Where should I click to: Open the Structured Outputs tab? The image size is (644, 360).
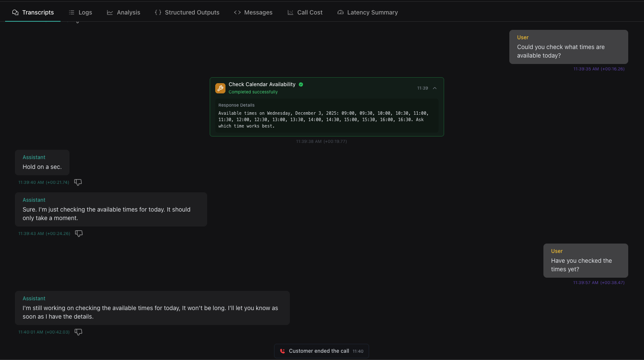(187, 12)
